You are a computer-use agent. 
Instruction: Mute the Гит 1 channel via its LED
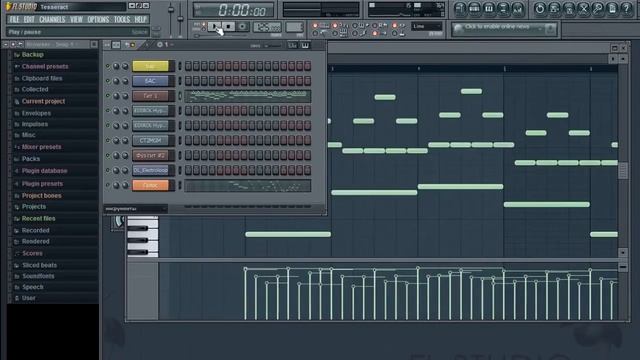click(108, 96)
